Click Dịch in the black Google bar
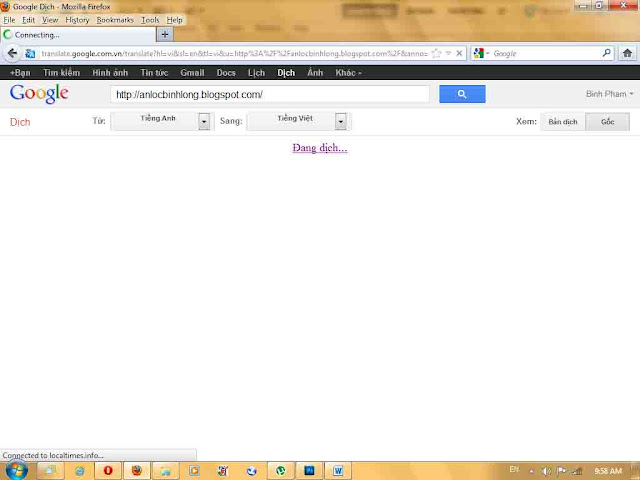The height and width of the screenshot is (480, 640). [x=286, y=73]
